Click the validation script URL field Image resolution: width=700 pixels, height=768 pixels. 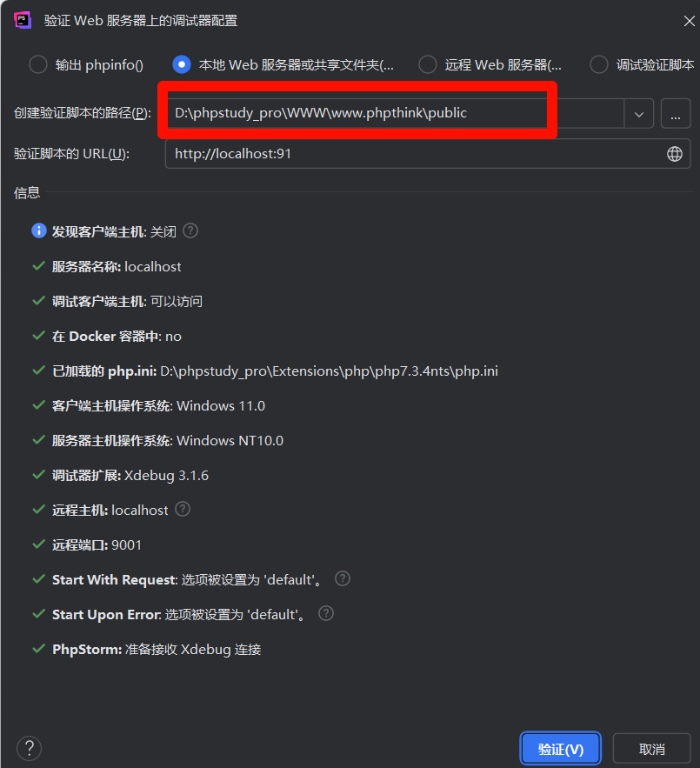(428, 154)
